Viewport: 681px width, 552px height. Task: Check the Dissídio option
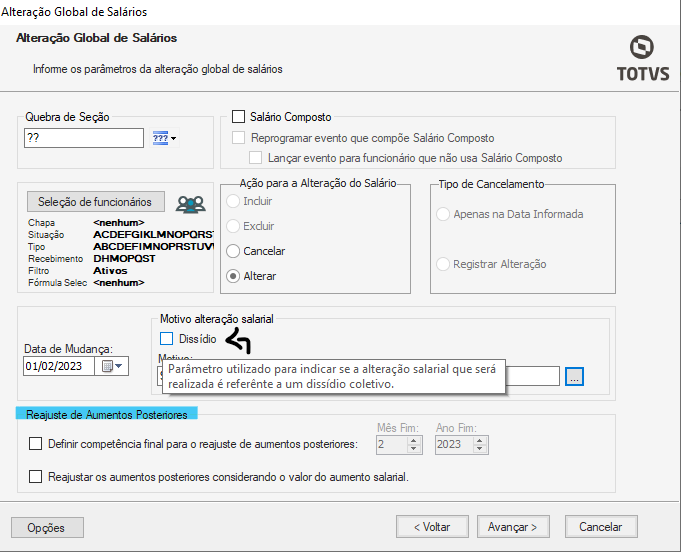[x=166, y=339]
